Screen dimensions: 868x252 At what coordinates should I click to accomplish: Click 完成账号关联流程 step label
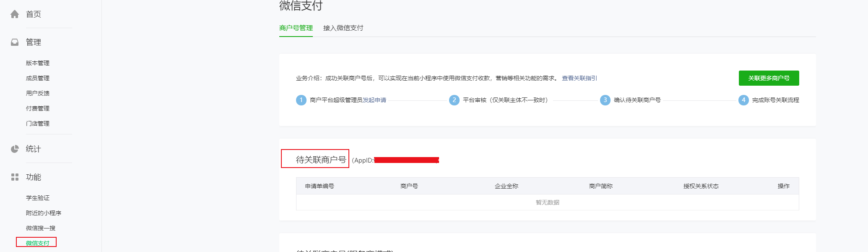(776, 100)
